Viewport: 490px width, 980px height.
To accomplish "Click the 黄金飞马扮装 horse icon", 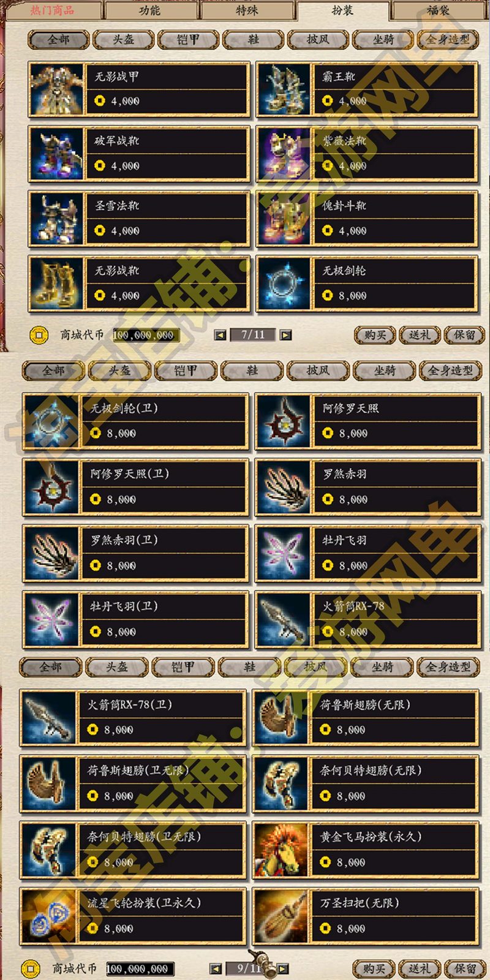I will tap(281, 850).
